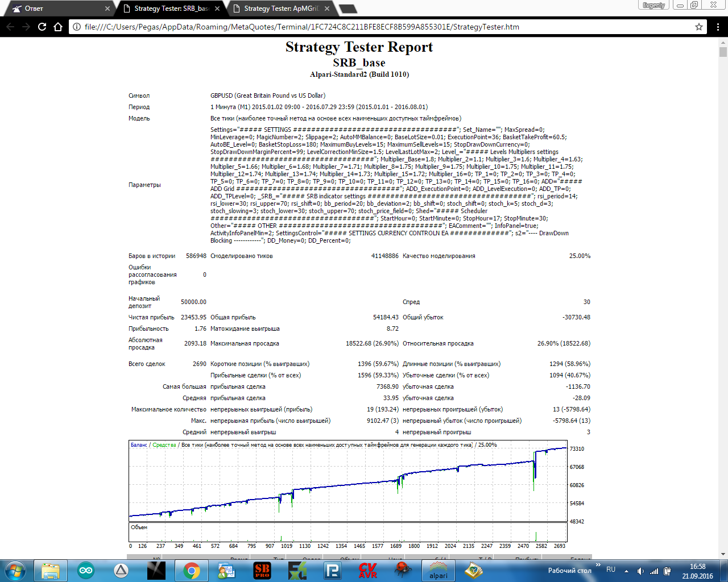Open the white triangle app in the taskbar
The width and height of the screenshot is (728, 582).
121,571
